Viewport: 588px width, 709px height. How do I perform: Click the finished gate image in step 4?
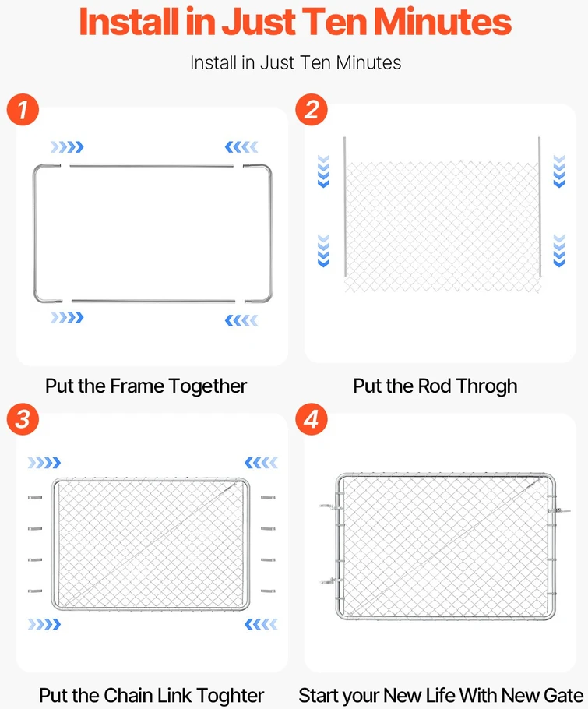(x=445, y=546)
